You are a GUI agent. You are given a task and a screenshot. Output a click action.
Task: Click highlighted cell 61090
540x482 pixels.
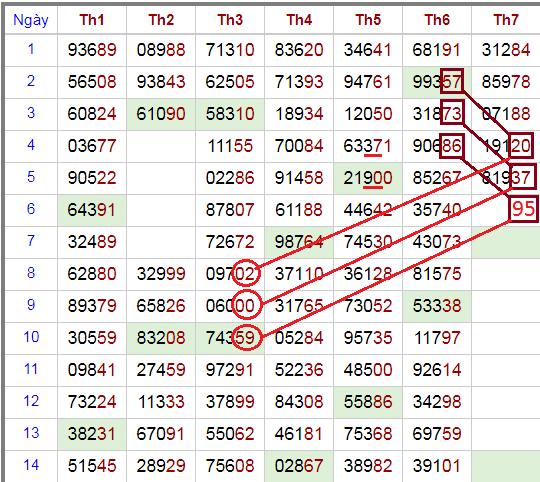click(x=161, y=114)
